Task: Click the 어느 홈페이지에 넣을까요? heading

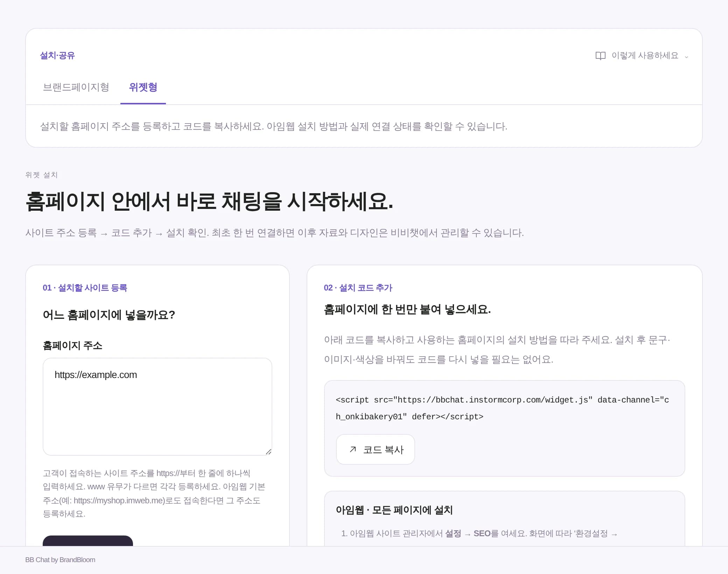Action: [109, 315]
